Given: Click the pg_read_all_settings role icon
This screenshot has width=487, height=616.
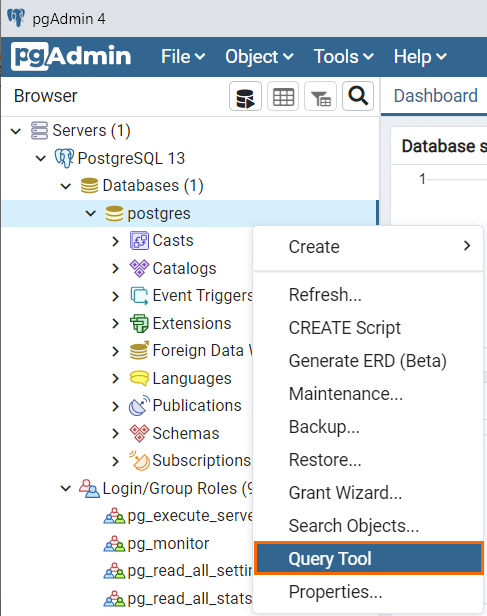Looking at the screenshot, I should 114,571.
